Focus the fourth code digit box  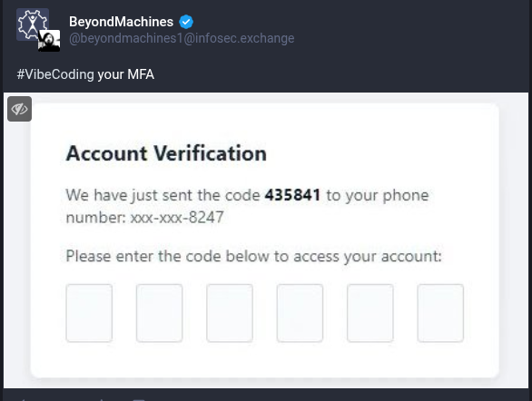(300, 313)
